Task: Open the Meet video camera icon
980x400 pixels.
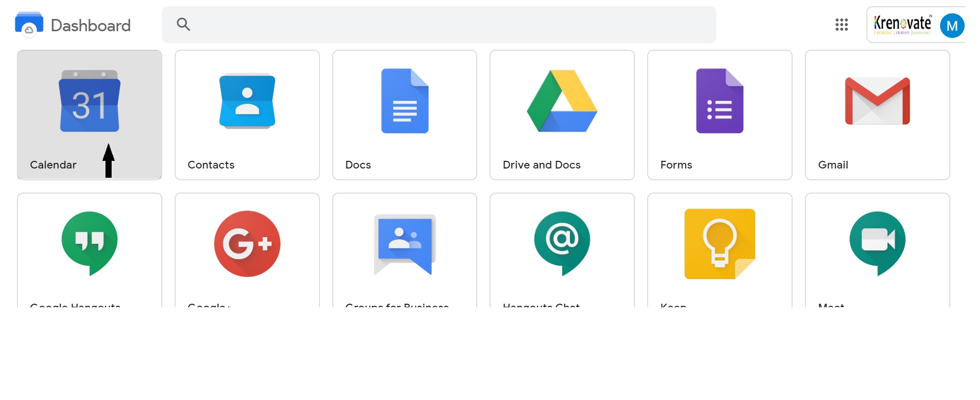Action: coord(878,243)
